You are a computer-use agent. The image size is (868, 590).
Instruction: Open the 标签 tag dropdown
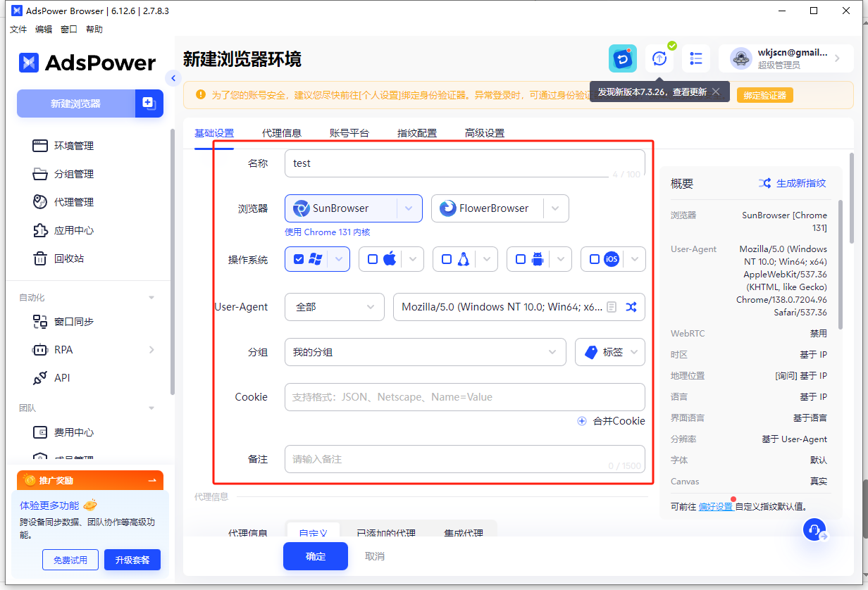click(x=610, y=352)
